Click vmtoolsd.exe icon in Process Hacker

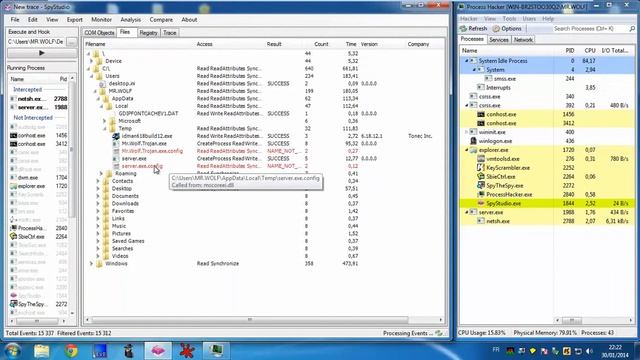point(481,159)
